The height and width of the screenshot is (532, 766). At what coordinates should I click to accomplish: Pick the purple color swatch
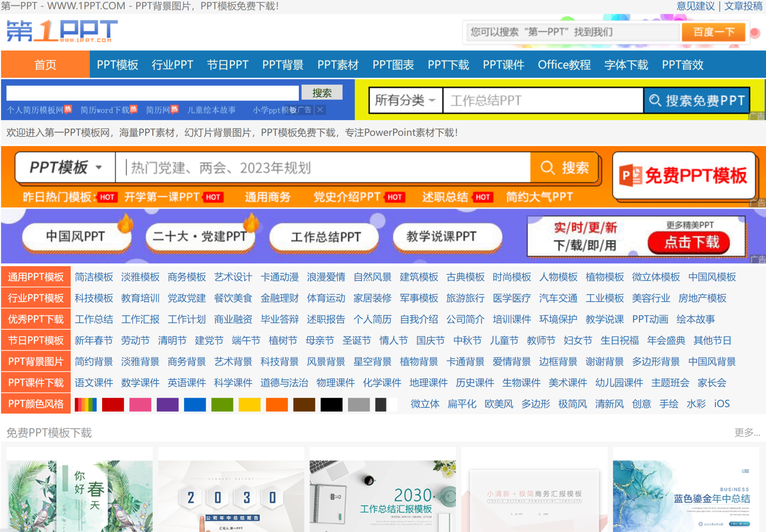click(167, 404)
